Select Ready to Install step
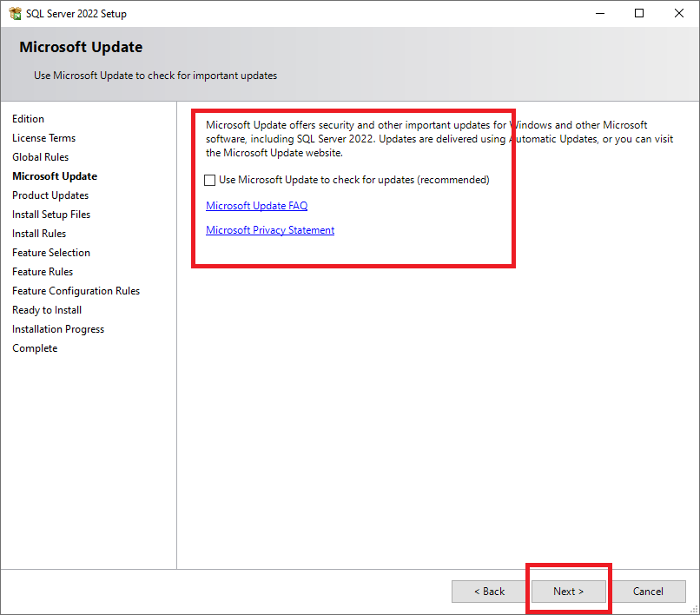Image resolution: width=700 pixels, height=615 pixels. 47,310
